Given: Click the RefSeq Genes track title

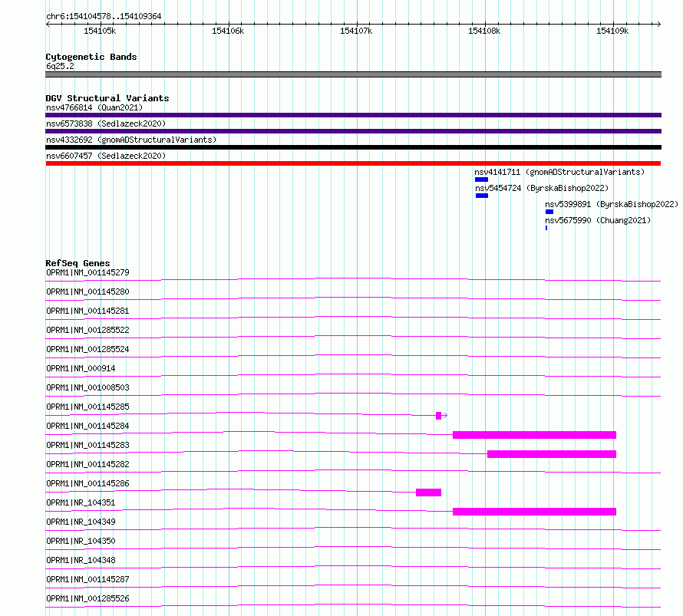Looking at the screenshot, I should click(x=78, y=263).
